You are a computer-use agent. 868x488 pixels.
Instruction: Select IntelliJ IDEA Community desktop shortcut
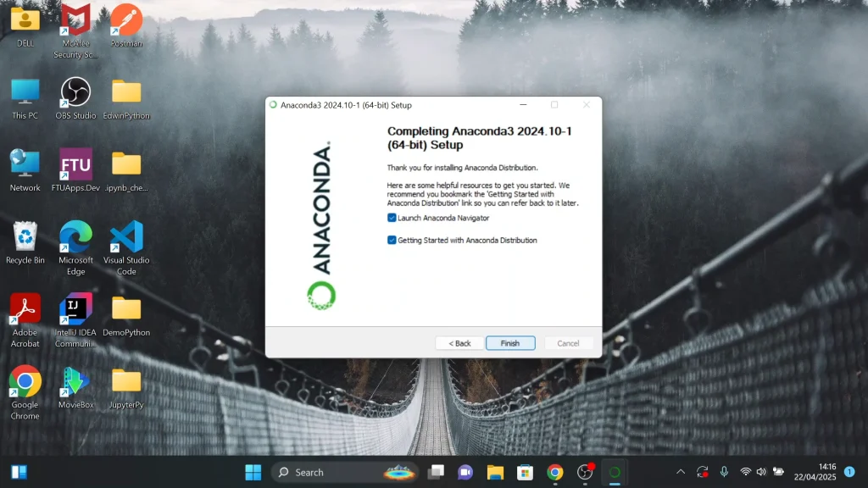[75, 320]
